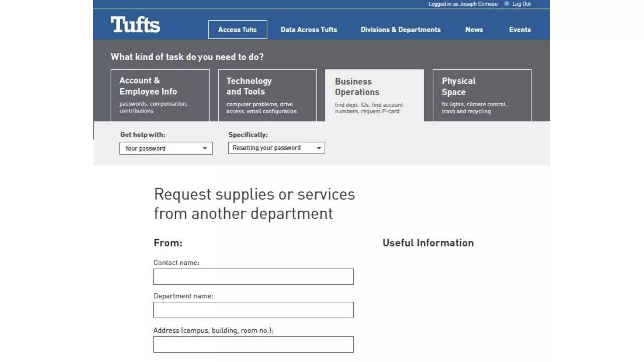Switch to Technology and Tools tab
Screen dimensions: 644x362
pyautogui.click(x=267, y=95)
